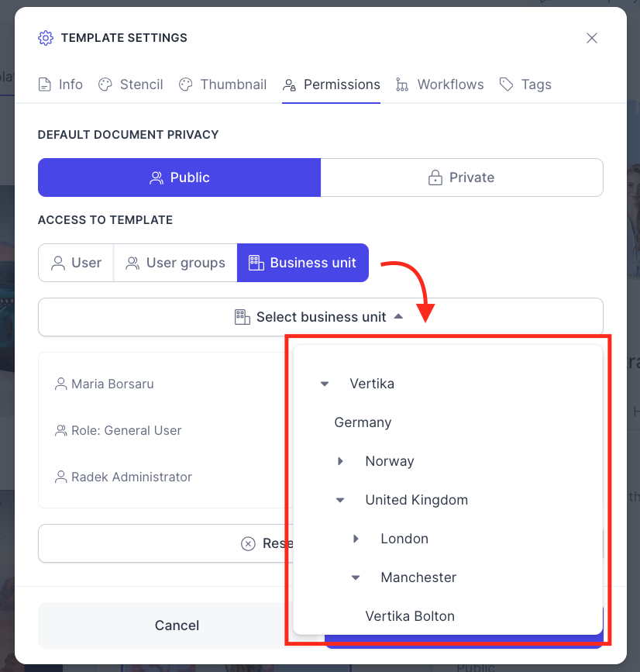Click the Tags label icon
This screenshot has height=672, width=640.
click(x=507, y=84)
